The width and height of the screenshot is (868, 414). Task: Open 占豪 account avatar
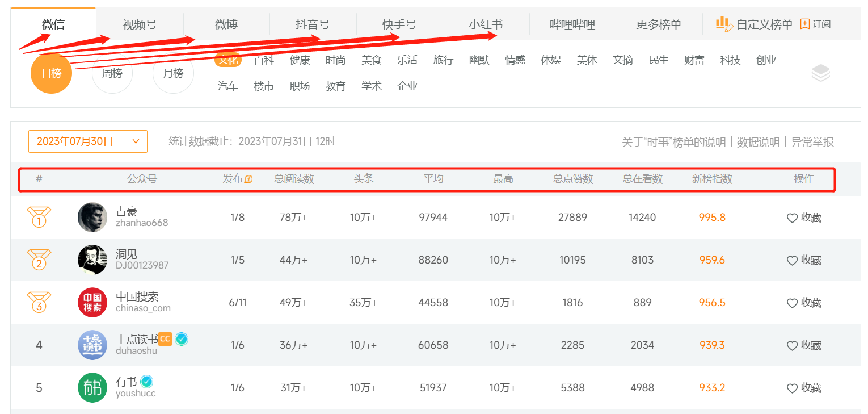point(92,217)
